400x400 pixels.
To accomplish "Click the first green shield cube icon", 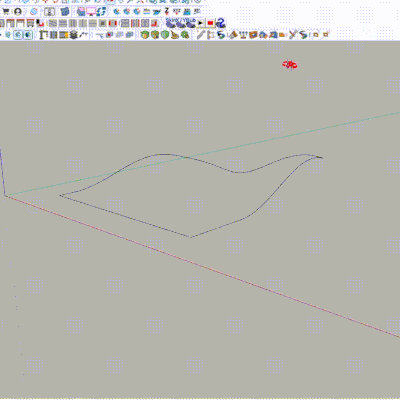I will [144, 34].
